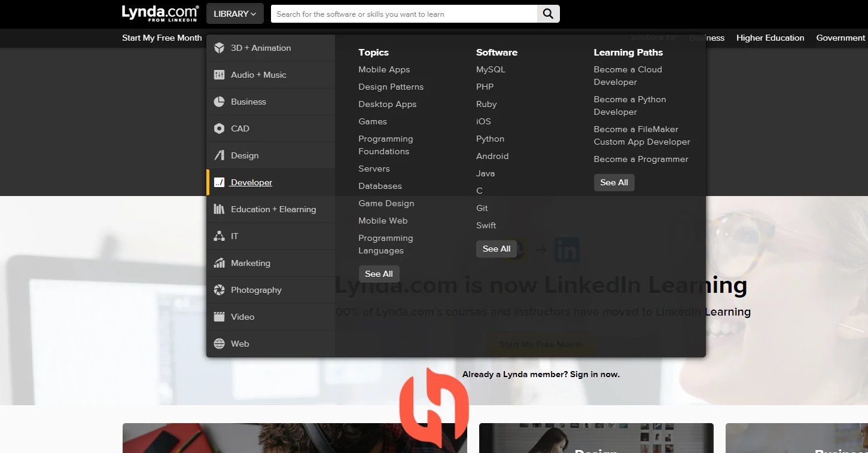The width and height of the screenshot is (868, 453).
Task: Select C in the Software list
Action: click(x=479, y=191)
